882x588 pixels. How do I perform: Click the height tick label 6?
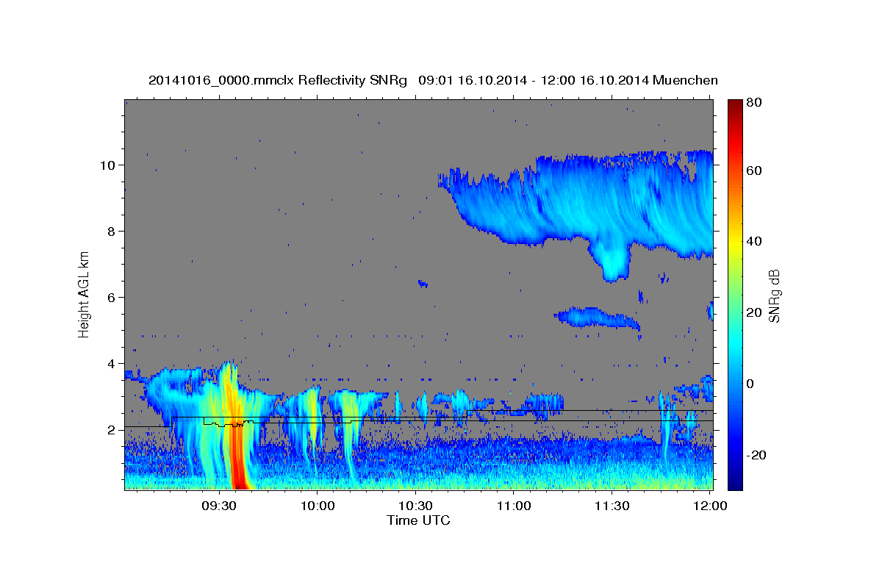[110, 297]
